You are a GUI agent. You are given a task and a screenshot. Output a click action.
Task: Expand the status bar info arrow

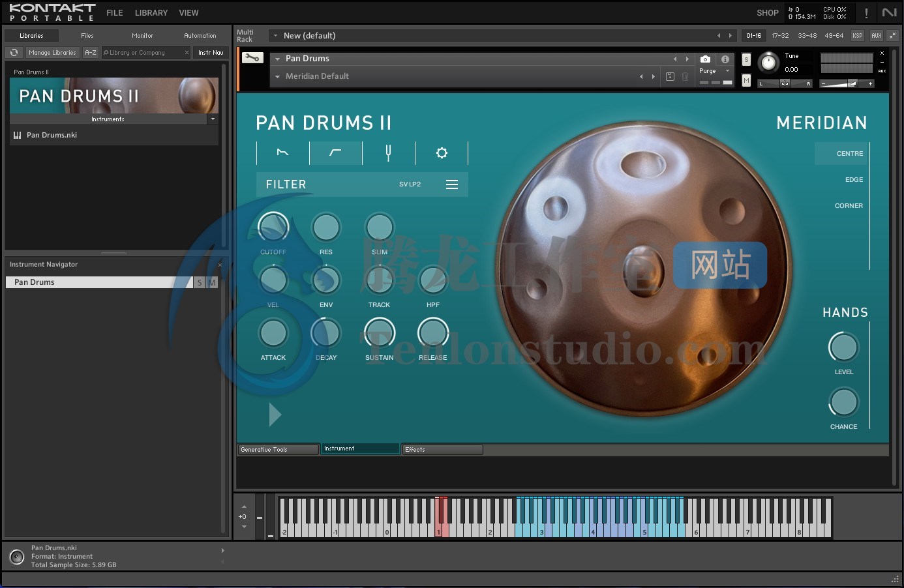click(222, 551)
